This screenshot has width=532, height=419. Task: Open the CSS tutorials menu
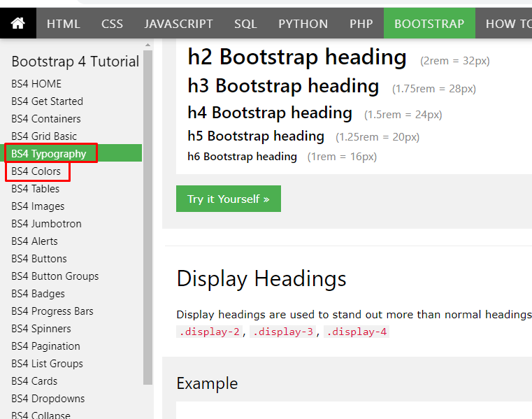click(112, 24)
